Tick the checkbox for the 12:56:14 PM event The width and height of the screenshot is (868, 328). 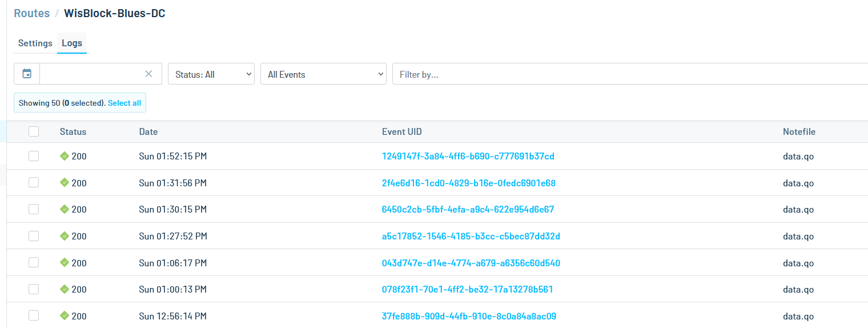point(34,316)
